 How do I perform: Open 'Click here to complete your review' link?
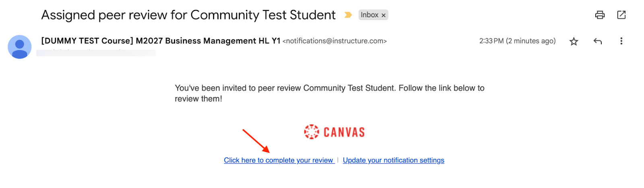[x=279, y=160]
